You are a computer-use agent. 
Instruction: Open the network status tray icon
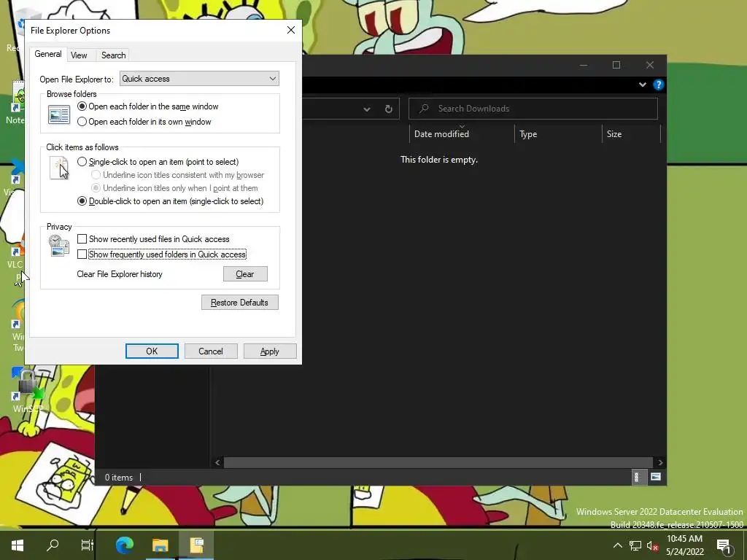pyautogui.click(x=635, y=545)
